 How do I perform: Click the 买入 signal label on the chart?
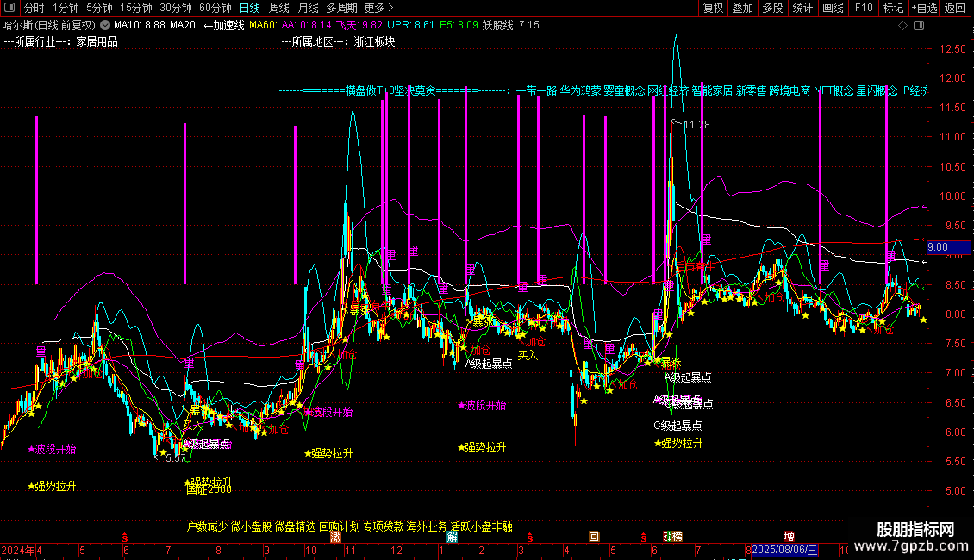[528, 356]
